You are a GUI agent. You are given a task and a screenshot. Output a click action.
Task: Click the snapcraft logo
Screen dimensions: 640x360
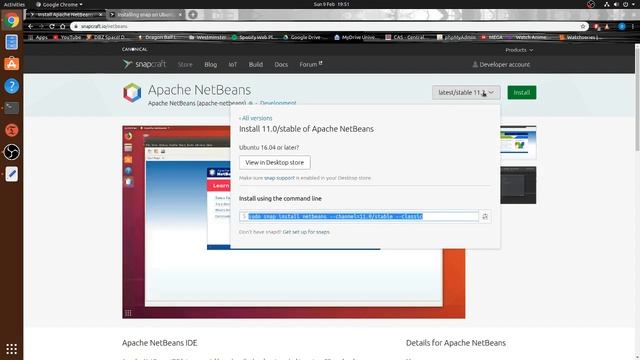tap(144, 64)
